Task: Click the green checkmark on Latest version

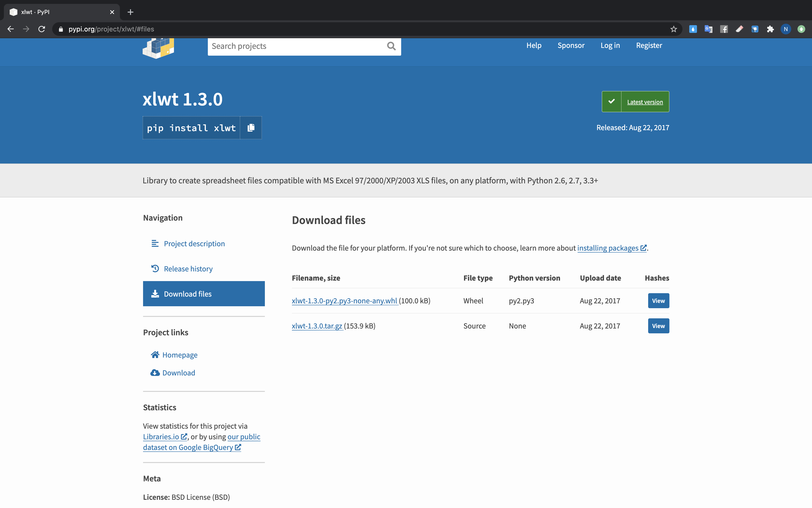Action: point(611,101)
